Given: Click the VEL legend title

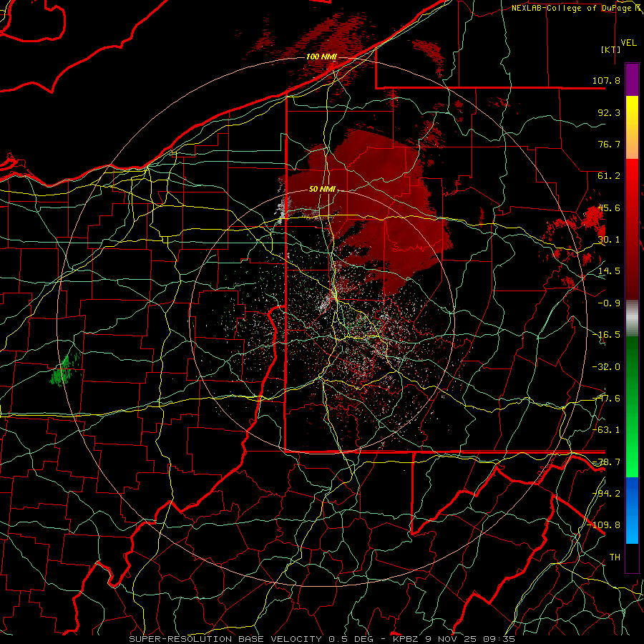Looking at the screenshot, I should [628, 43].
